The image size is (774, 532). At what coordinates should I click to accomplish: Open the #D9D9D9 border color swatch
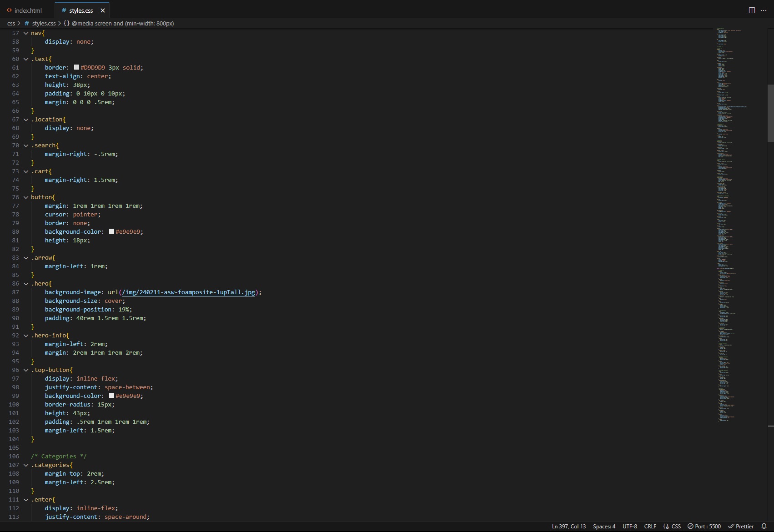click(x=76, y=67)
